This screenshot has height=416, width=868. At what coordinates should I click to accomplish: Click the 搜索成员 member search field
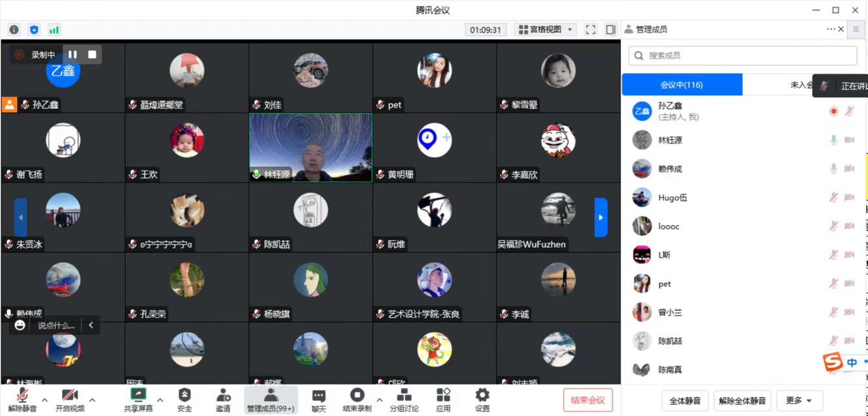point(742,56)
